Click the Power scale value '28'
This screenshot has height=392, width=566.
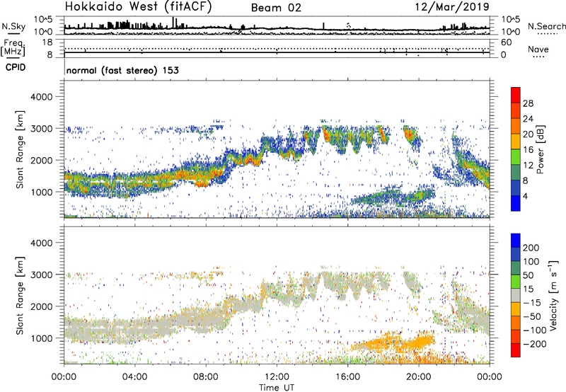528,103
